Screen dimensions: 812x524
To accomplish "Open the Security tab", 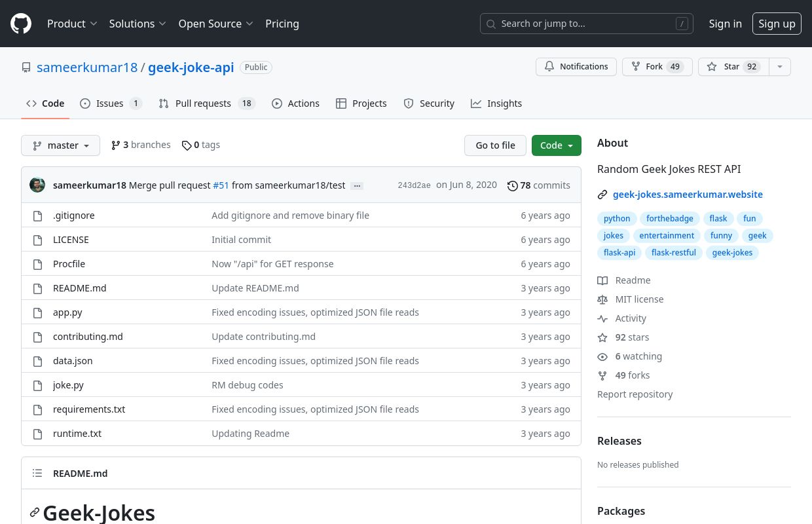I will click(429, 103).
